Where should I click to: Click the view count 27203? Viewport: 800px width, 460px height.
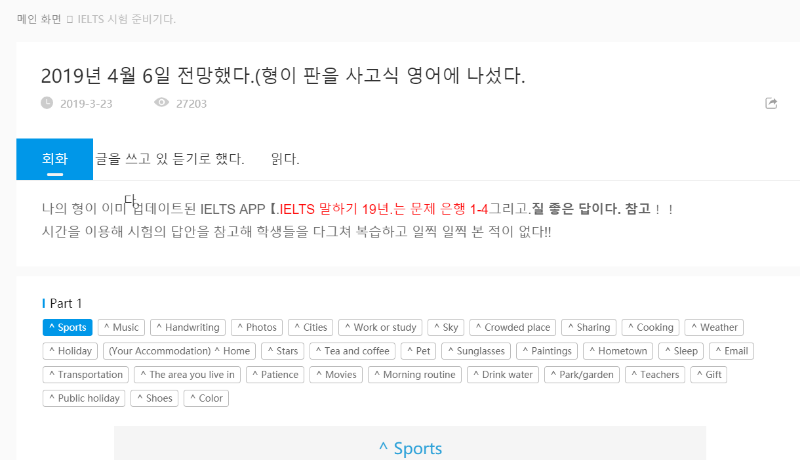[x=191, y=104]
